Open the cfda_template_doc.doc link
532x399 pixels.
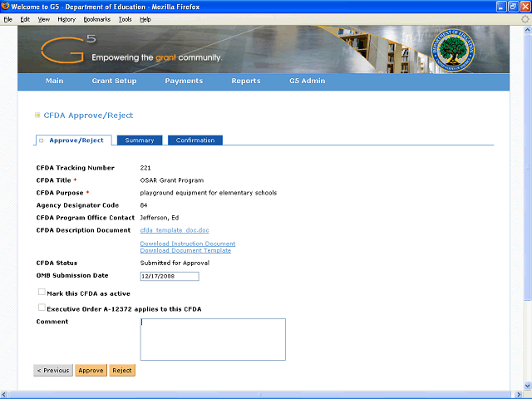pyautogui.click(x=175, y=230)
